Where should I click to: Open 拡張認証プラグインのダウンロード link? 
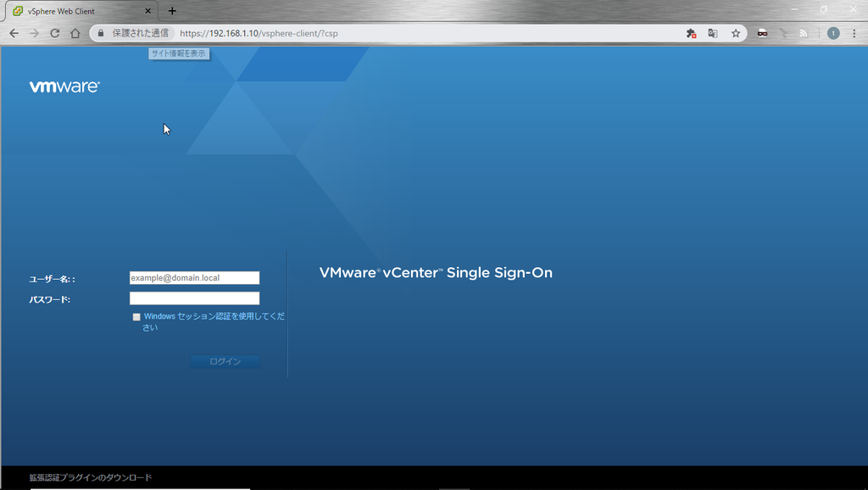pyautogui.click(x=90, y=477)
